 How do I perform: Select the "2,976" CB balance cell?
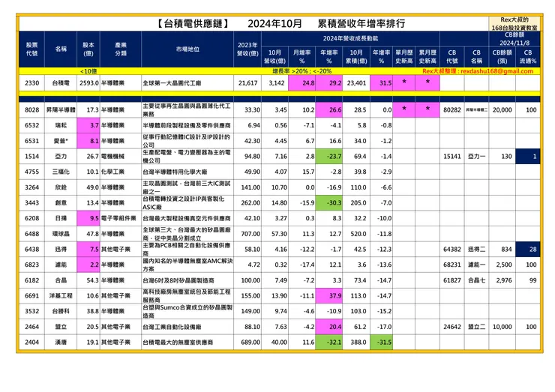502,280
